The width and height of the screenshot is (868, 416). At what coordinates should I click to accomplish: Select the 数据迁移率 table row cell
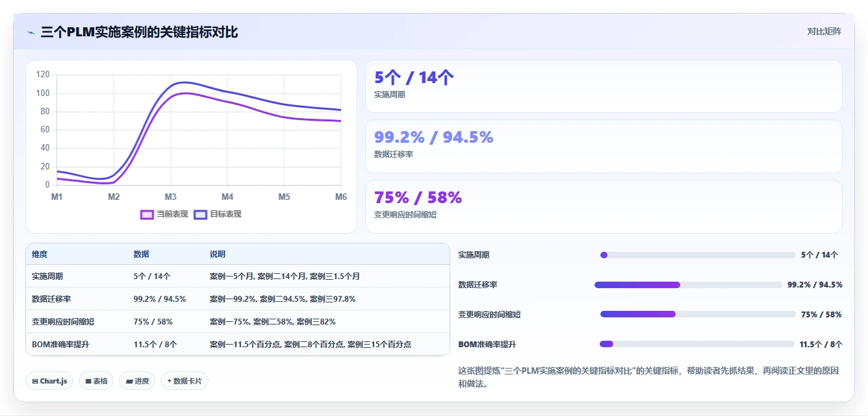click(51, 299)
